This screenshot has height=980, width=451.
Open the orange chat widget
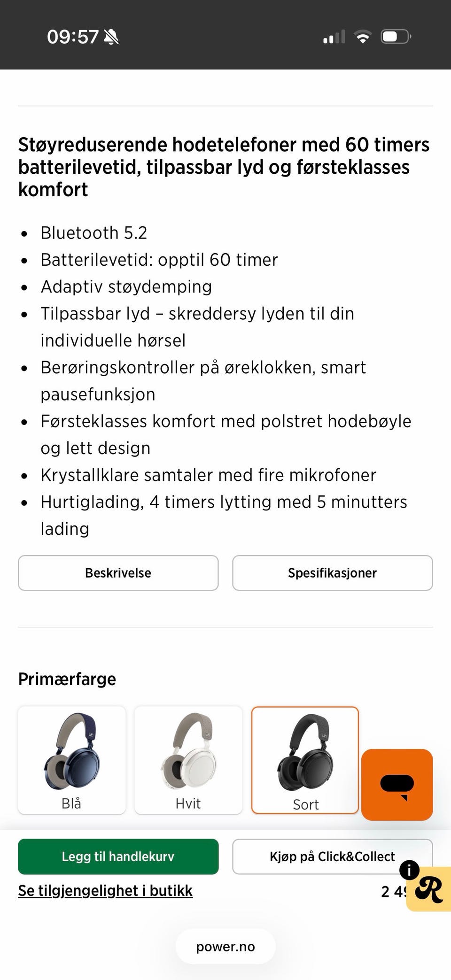(397, 784)
